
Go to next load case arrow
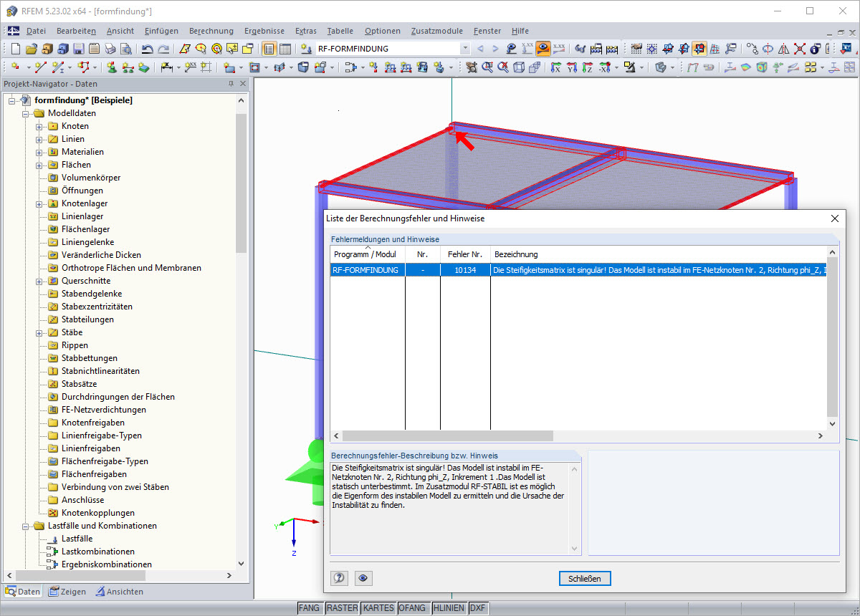pyautogui.click(x=496, y=49)
